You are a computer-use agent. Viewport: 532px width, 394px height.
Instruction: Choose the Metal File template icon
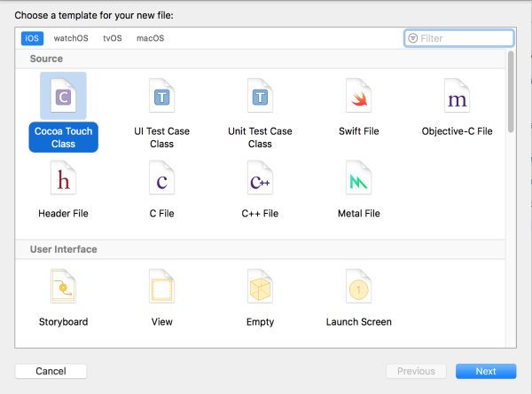click(x=358, y=177)
